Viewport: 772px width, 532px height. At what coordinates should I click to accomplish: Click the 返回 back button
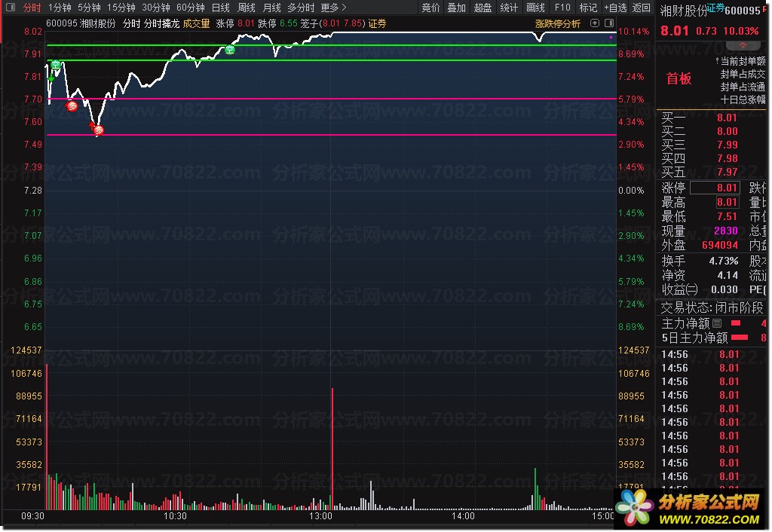[x=641, y=8]
